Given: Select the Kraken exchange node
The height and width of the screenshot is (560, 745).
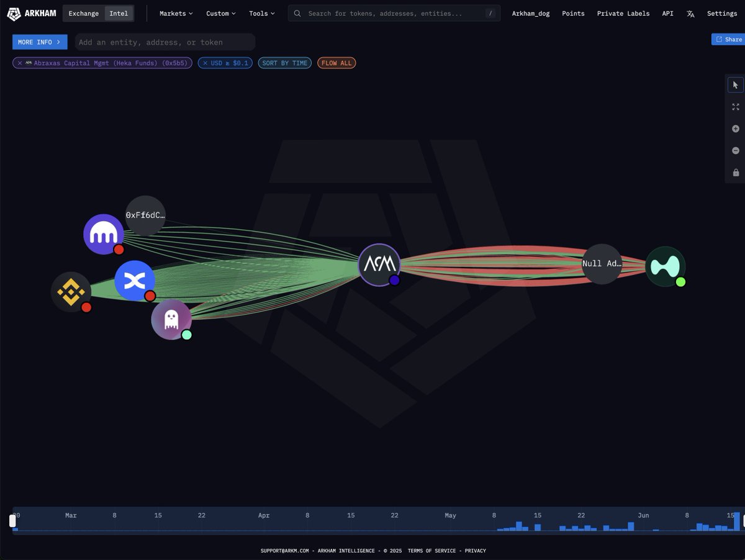Looking at the screenshot, I should [104, 234].
